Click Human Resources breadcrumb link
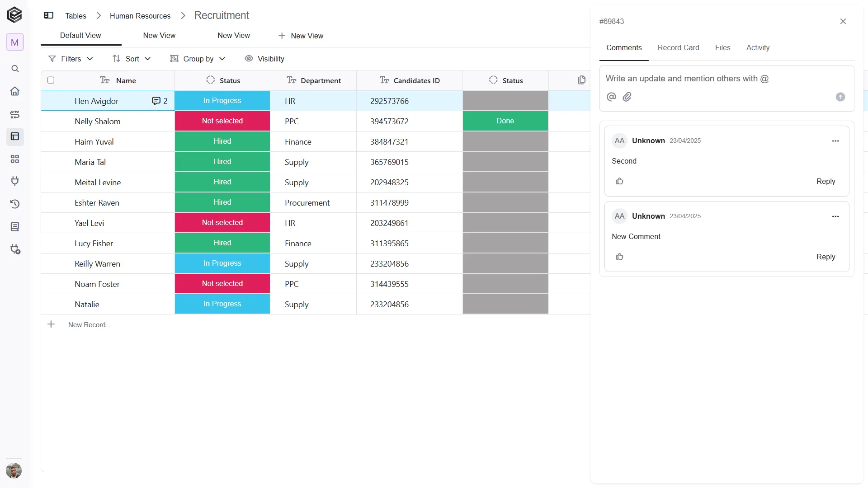The width and height of the screenshot is (868, 488). click(x=140, y=16)
